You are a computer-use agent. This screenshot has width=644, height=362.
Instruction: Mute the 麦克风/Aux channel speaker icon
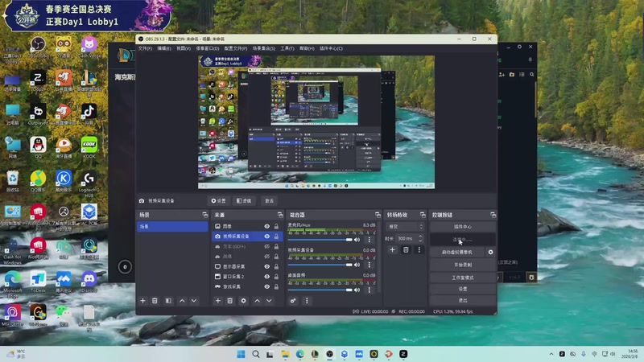coord(357,240)
